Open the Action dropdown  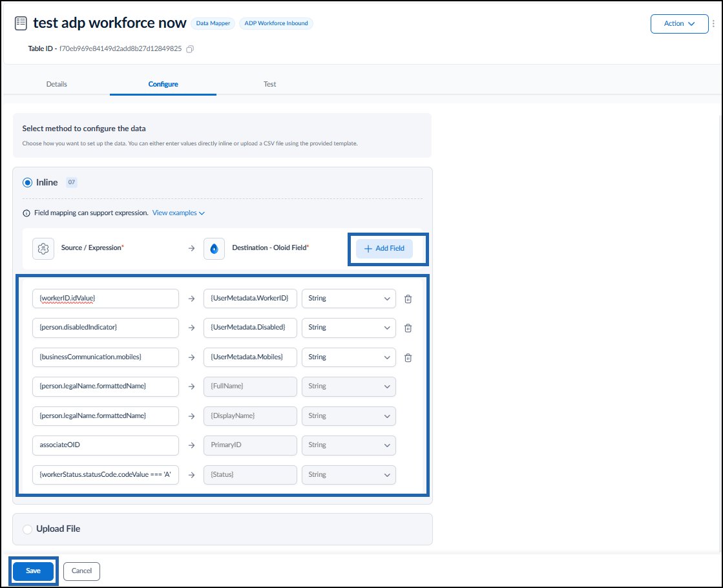point(679,23)
